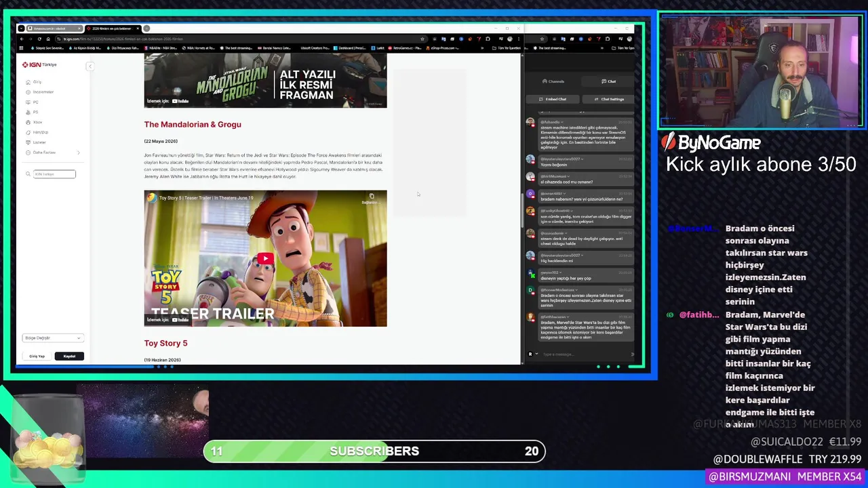Image resolution: width=868 pixels, height=488 pixels.
Task: Expand options for @ozcozdemir chat message
Action: pyautogui.click(x=566, y=233)
